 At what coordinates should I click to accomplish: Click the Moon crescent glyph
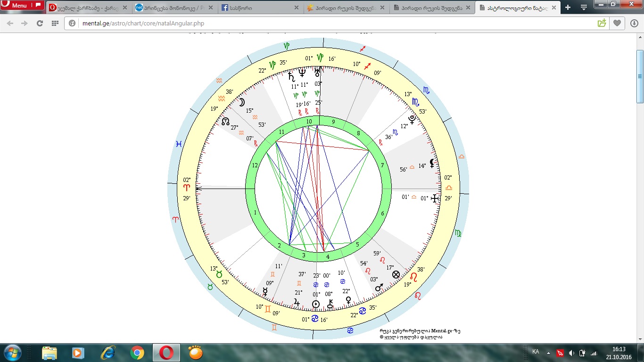241,102
